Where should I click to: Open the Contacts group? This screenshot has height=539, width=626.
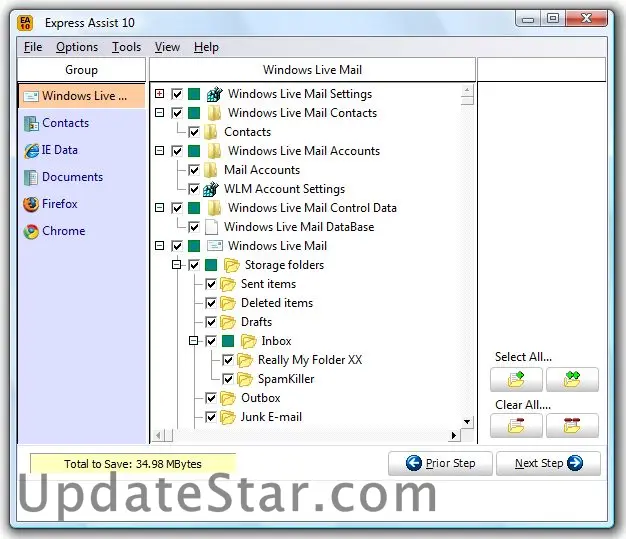pyautogui.click(x=56, y=123)
